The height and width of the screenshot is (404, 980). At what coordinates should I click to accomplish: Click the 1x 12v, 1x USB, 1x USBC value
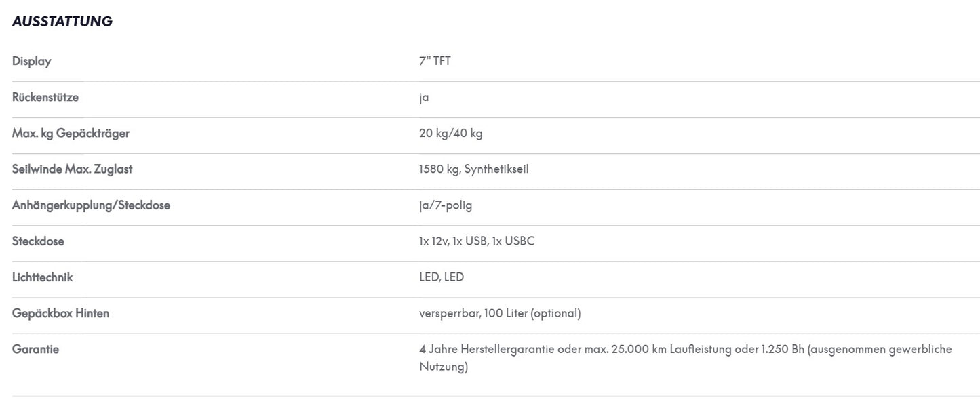click(477, 241)
